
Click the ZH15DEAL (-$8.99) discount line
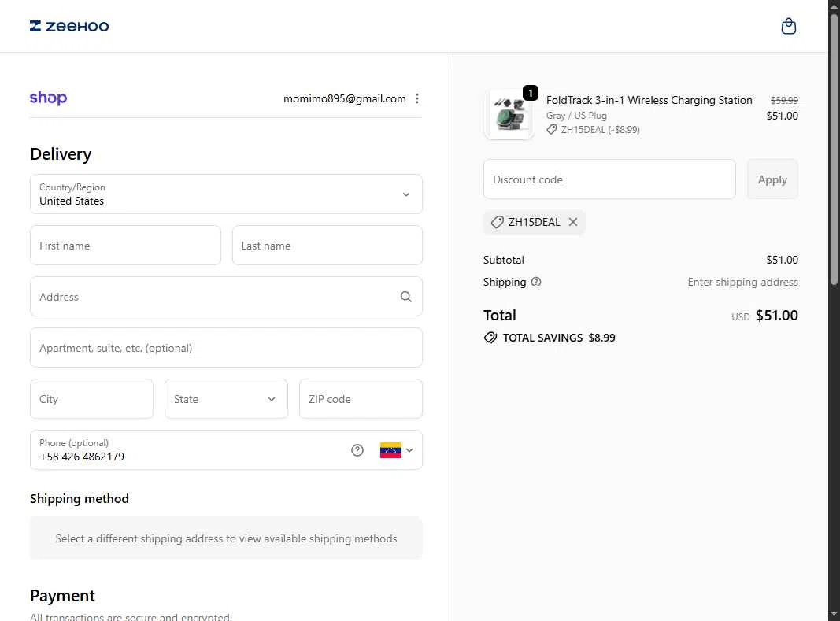pyautogui.click(x=593, y=130)
